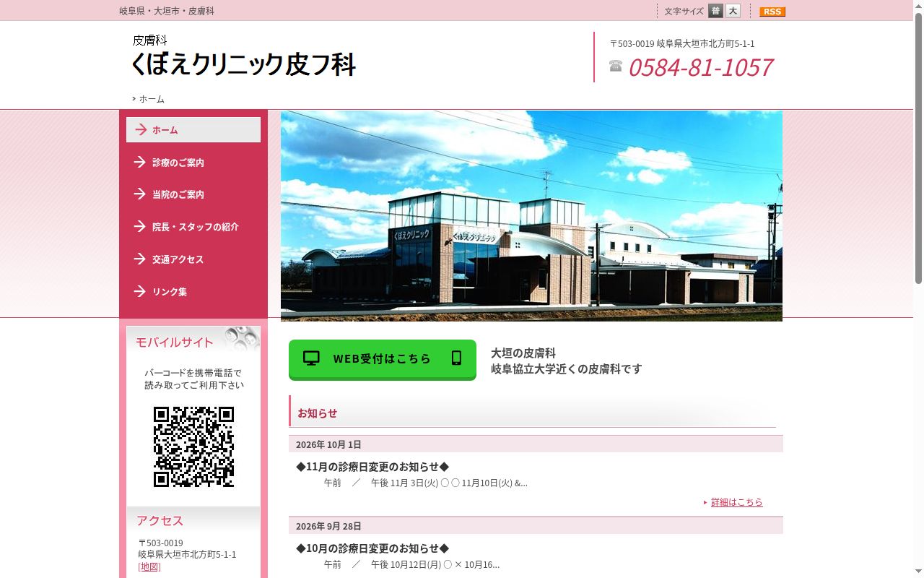
Task: Click arrow icon beside 診療のご案内
Action: point(140,162)
